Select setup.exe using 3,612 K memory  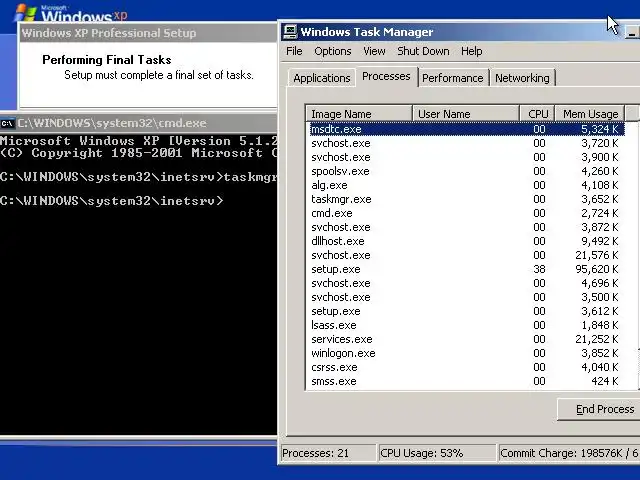(x=466, y=311)
